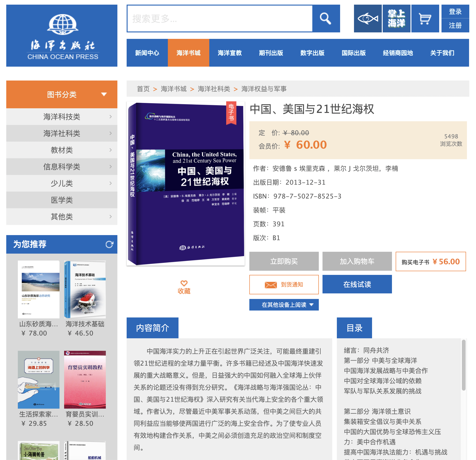
Task: Click the 第一部分 中美与全球海洋 entry
Action: 380,361
